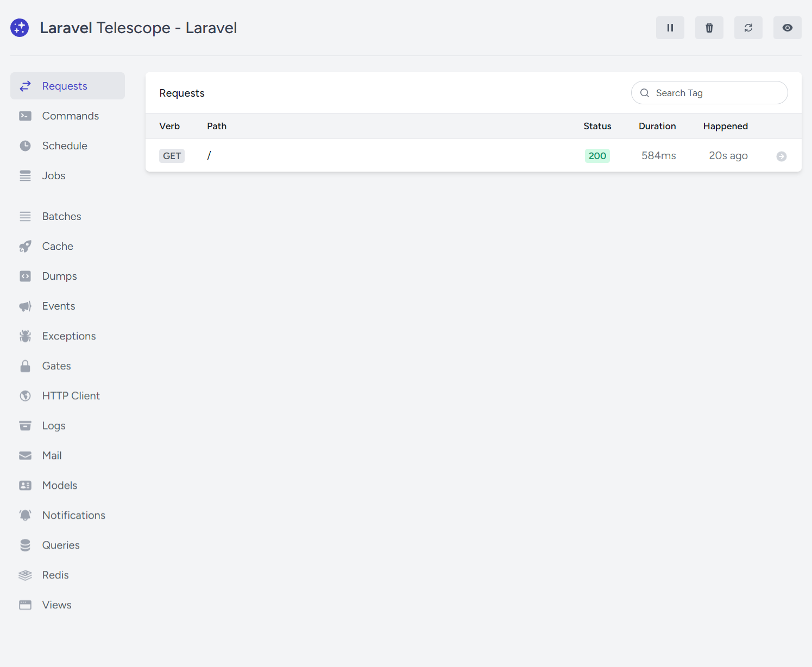This screenshot has height=667, width=812.
Task: Click the HTTP Client globe icon
Action: tap(26, 396)
